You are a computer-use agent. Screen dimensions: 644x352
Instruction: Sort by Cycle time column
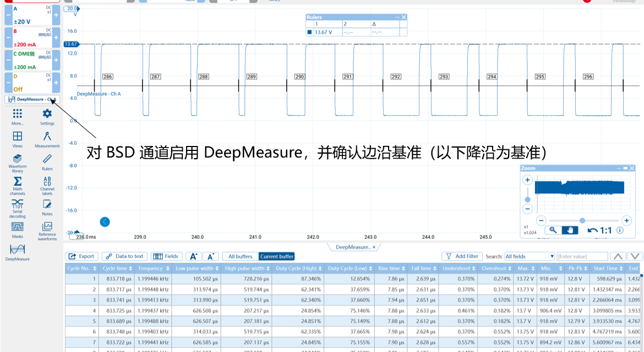pos(117,268)
